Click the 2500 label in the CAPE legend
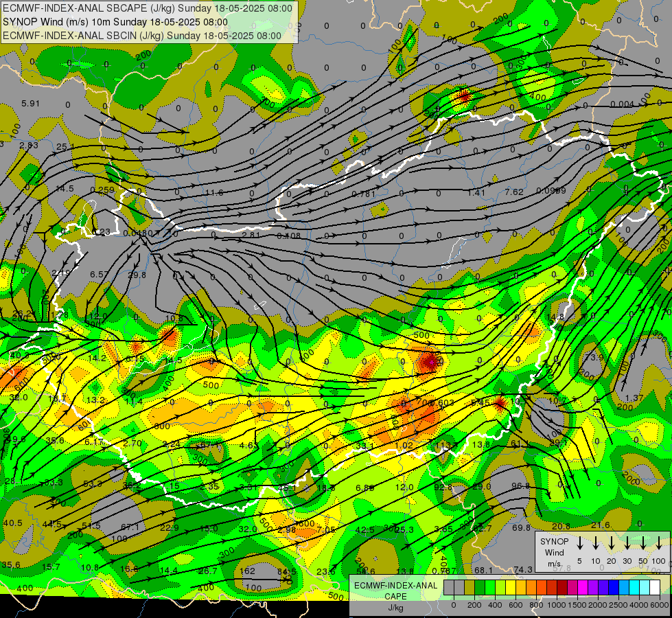Viewport: 672px width, 618px height. (x=618, y=605)
